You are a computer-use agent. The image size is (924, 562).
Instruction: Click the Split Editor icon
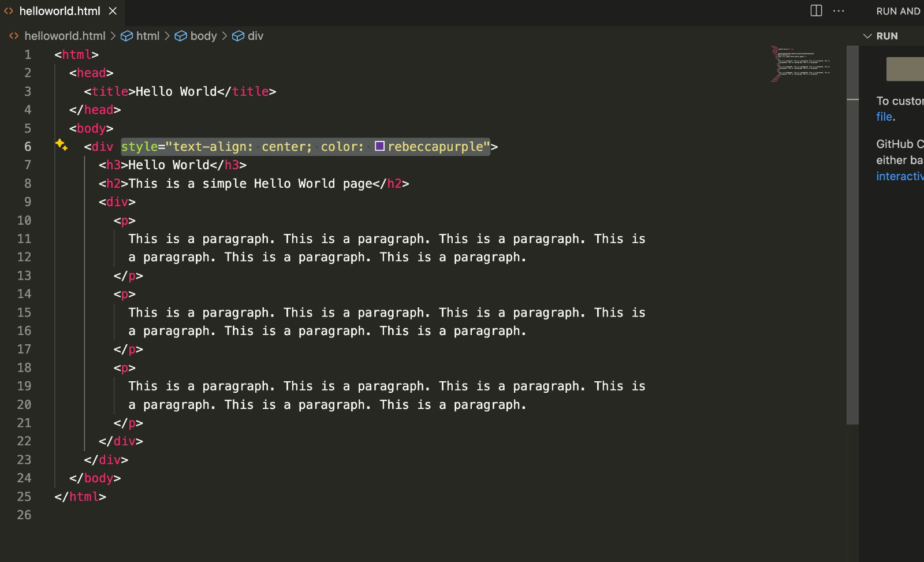click(x=816, y=11)
